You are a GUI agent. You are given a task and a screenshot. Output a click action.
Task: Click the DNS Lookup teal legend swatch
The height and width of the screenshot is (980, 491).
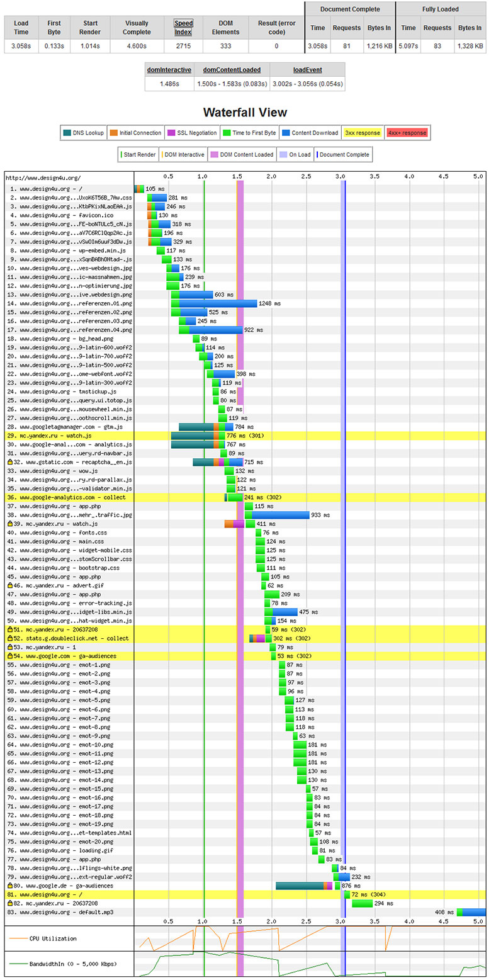coord(67,133)
